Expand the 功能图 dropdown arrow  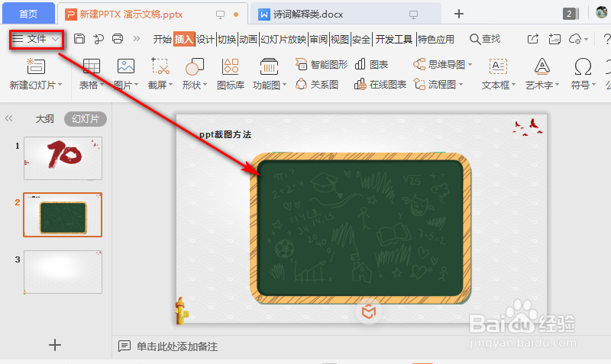pyautogui.click(x=284, y=85)
